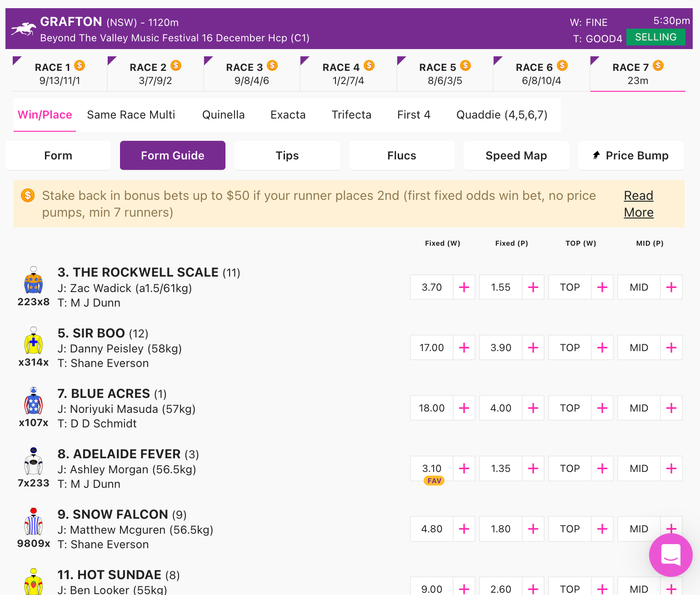Open Quinella bet type
Screen dimensions: 700x595
tap(224, 115)
